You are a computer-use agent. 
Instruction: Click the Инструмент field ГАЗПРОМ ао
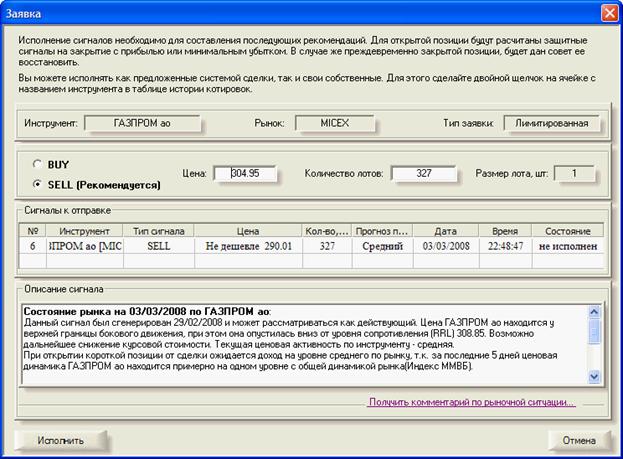click(x=142, y=123)
